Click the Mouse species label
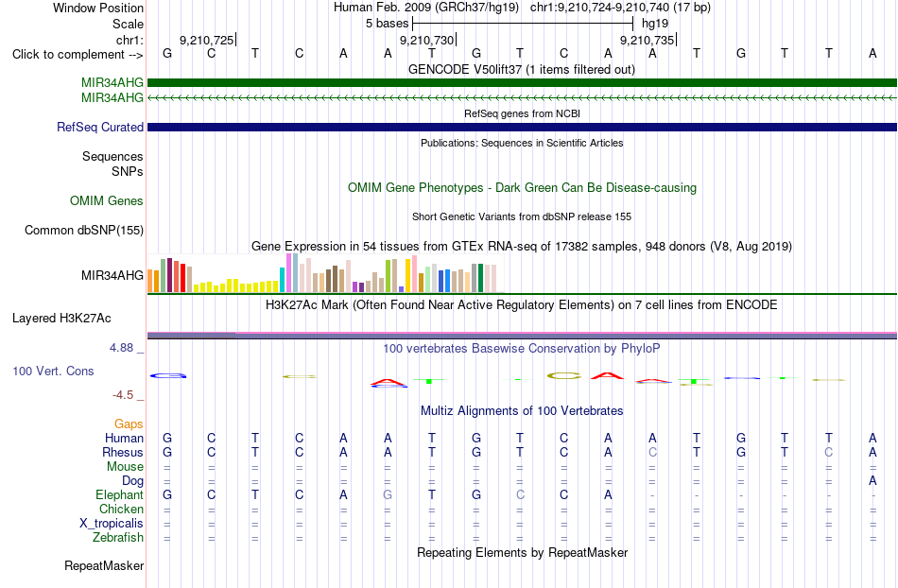 (x=125, y=467)
